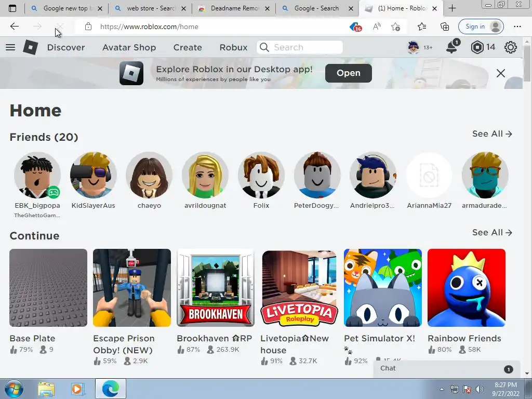Open the Discover menu item
The height and width of the screenshot is (399, 532).
(x=66, y=47)
